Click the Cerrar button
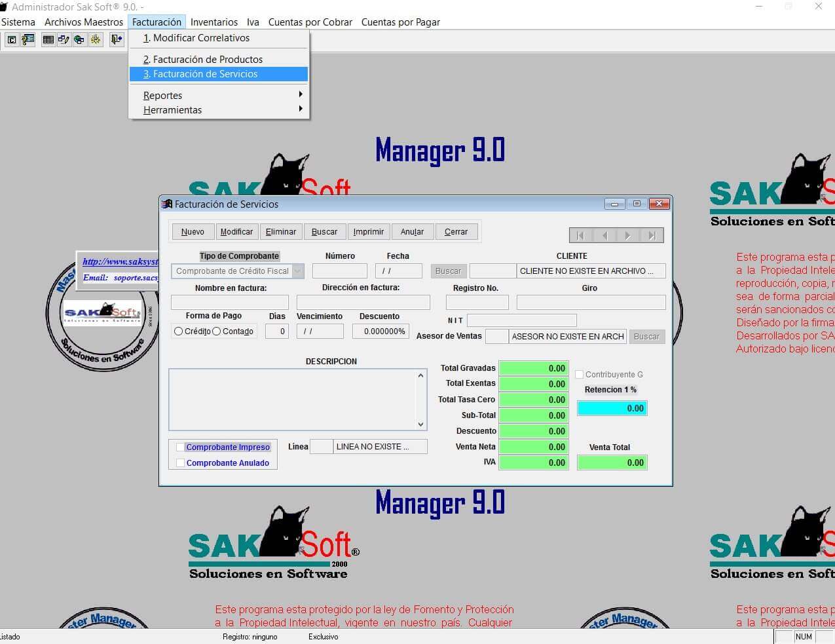 456,231
